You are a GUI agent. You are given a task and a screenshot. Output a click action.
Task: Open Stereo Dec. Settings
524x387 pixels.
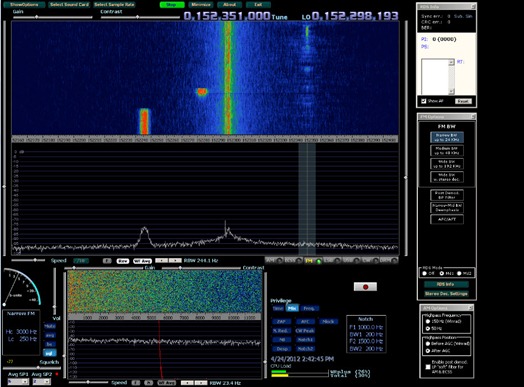point(446,294)
